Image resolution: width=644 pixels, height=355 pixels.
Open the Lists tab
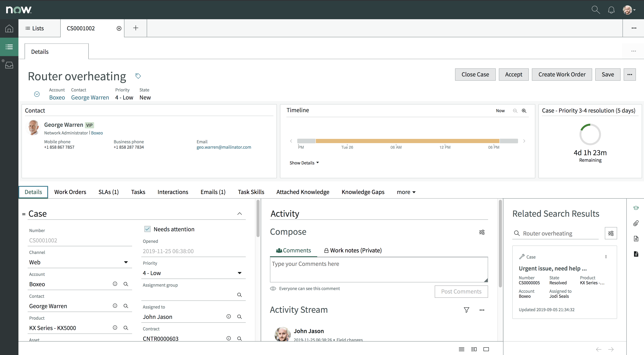click(x=35, y=28)
